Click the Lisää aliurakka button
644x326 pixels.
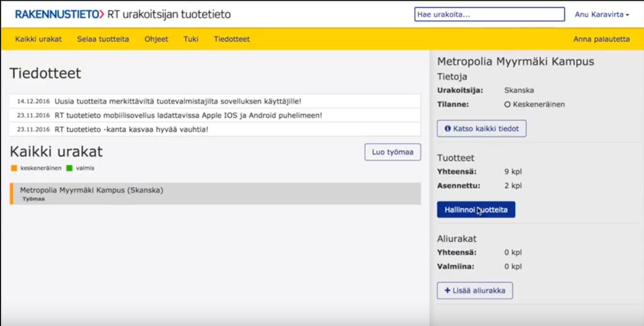(x=475, y=291)
